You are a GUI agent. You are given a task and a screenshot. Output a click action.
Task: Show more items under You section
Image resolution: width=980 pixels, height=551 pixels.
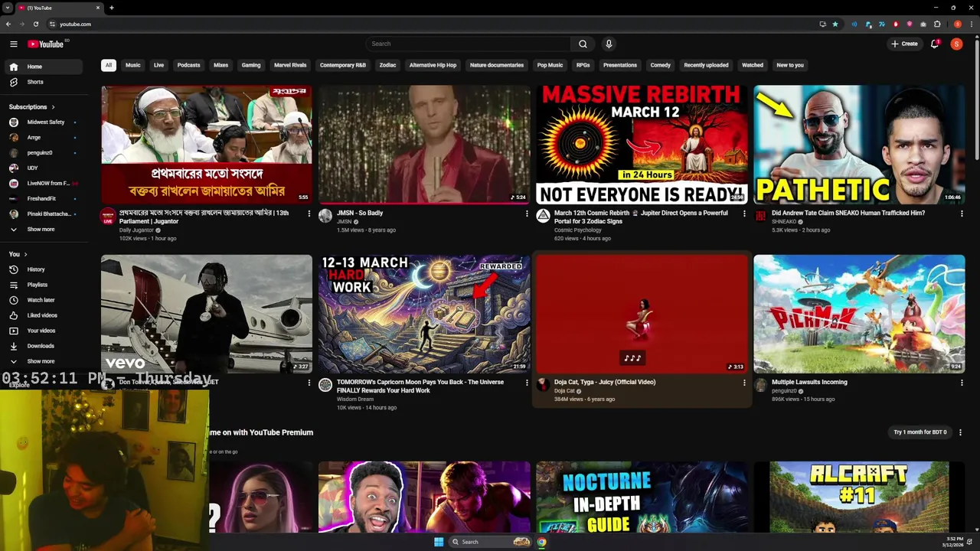pyautogui.click(x=43, y=361)
